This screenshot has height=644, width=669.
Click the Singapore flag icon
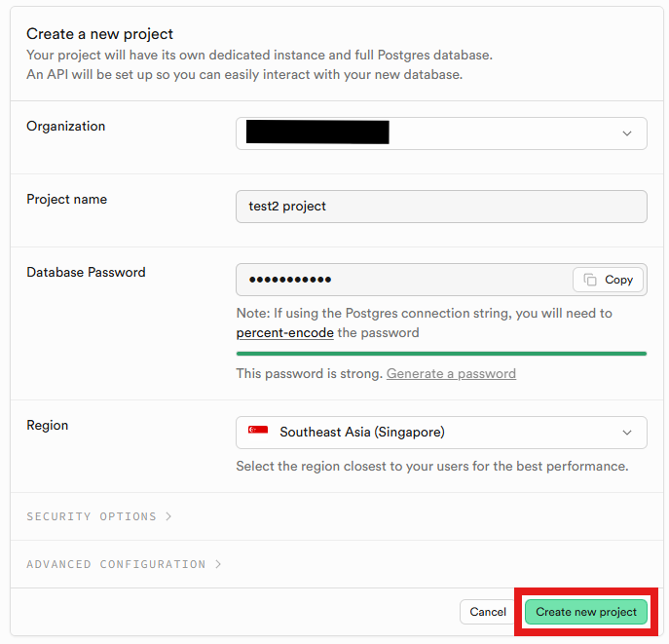pos(258,430)
